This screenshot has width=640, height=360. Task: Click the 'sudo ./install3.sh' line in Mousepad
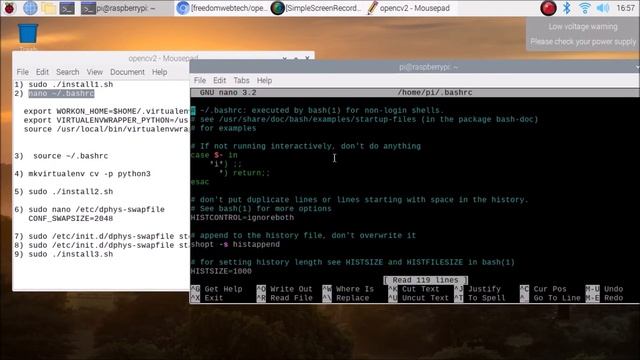point(71,254)
